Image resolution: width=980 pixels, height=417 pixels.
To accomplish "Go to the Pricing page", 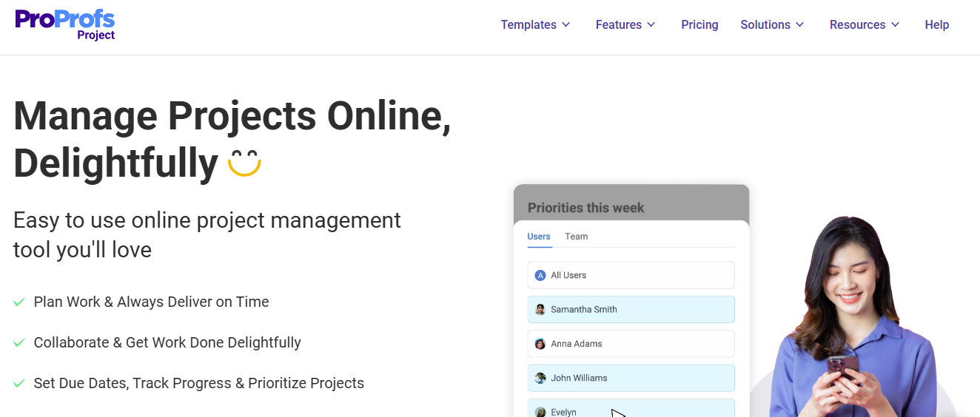I will [699, 24].
